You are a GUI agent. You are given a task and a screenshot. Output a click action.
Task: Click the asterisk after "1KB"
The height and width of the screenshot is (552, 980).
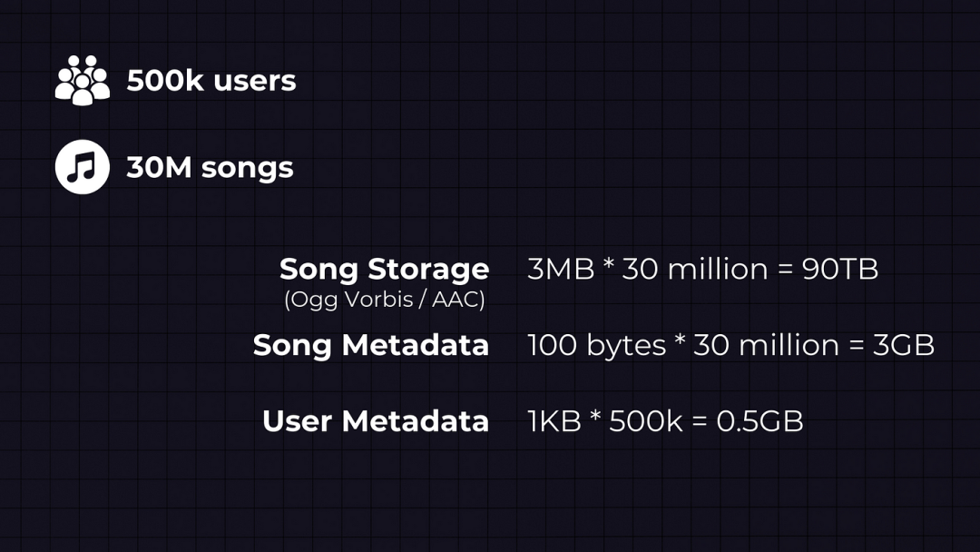pyautogui.click(x=595, y=419)
